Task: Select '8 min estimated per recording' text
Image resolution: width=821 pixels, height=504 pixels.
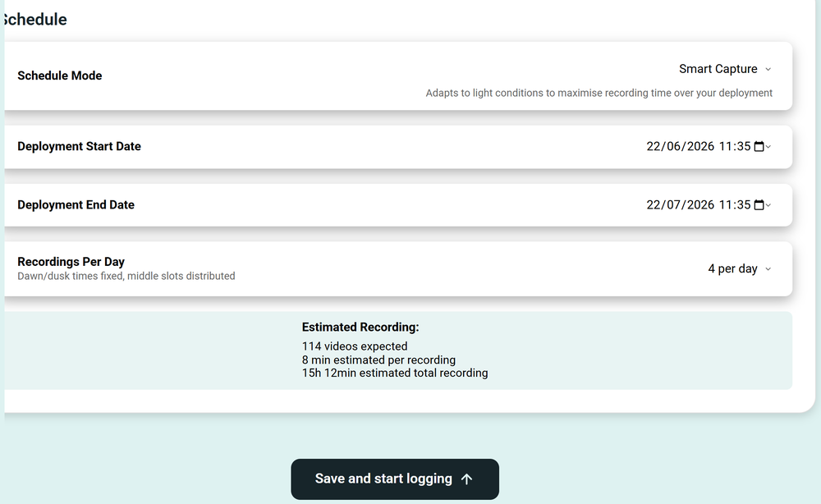Action: [x=378, y=360]
